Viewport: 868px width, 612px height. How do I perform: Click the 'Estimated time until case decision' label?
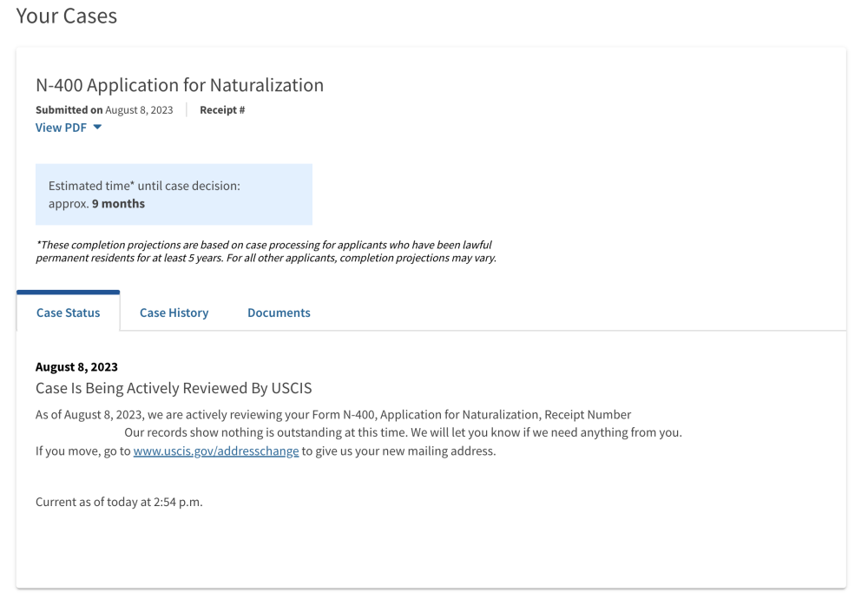pos(144,186)
